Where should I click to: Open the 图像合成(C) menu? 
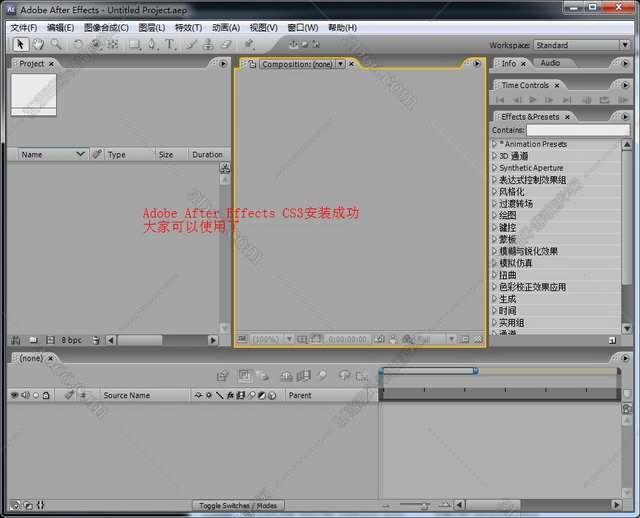[x=106, y=28]
